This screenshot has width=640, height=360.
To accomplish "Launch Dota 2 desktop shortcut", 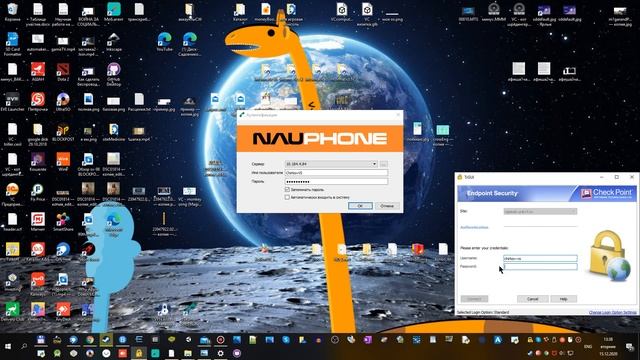I will pos(63,72).
